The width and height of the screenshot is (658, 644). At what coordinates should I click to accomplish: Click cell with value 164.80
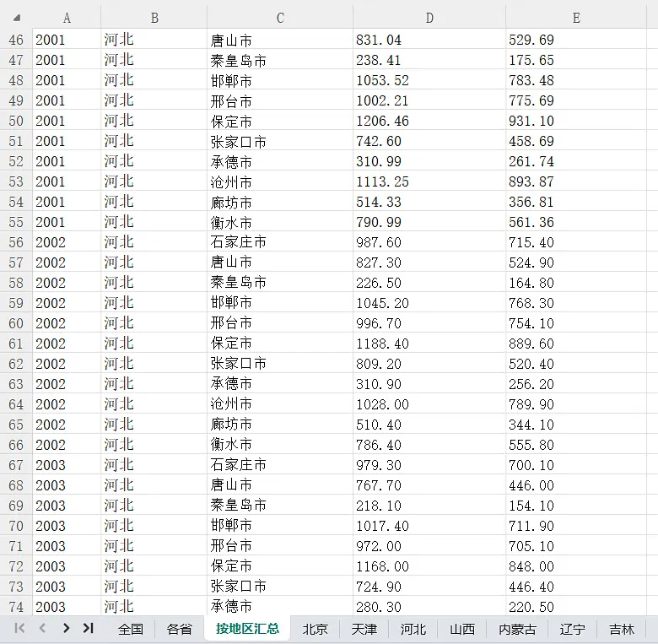[576, 283]
